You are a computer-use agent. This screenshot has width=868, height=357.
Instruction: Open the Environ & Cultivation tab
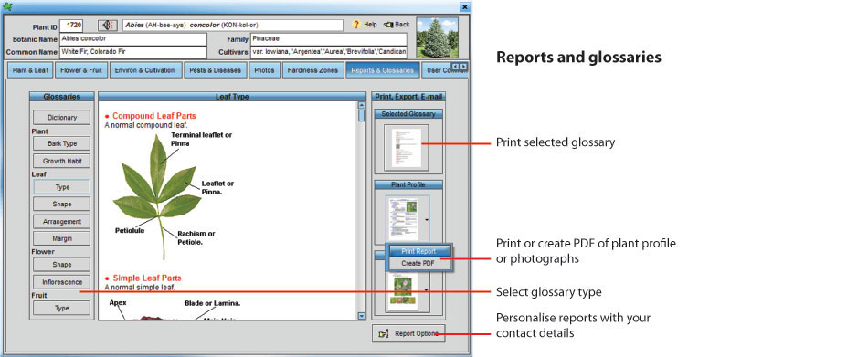[x=145, y=70]
